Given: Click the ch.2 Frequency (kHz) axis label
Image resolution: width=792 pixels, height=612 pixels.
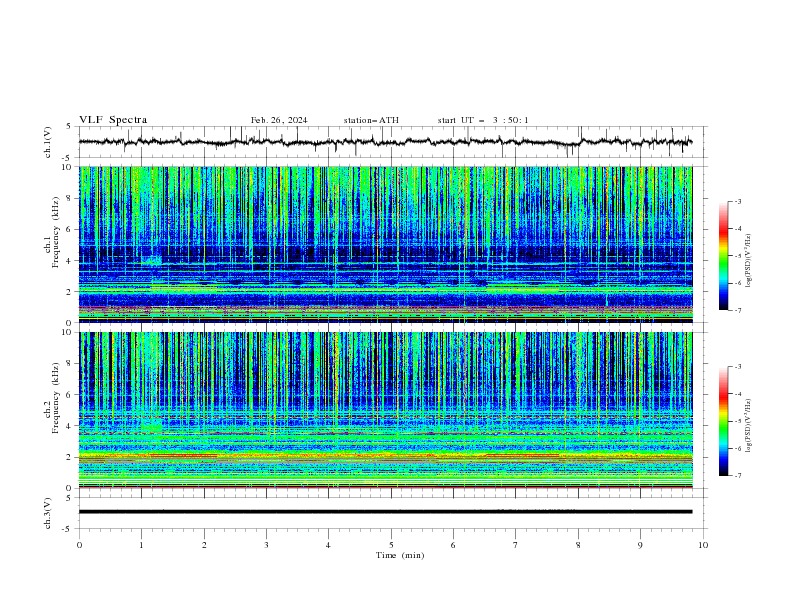Looking at the screenshot, I should pyautogui.click(x=52, y=398).
